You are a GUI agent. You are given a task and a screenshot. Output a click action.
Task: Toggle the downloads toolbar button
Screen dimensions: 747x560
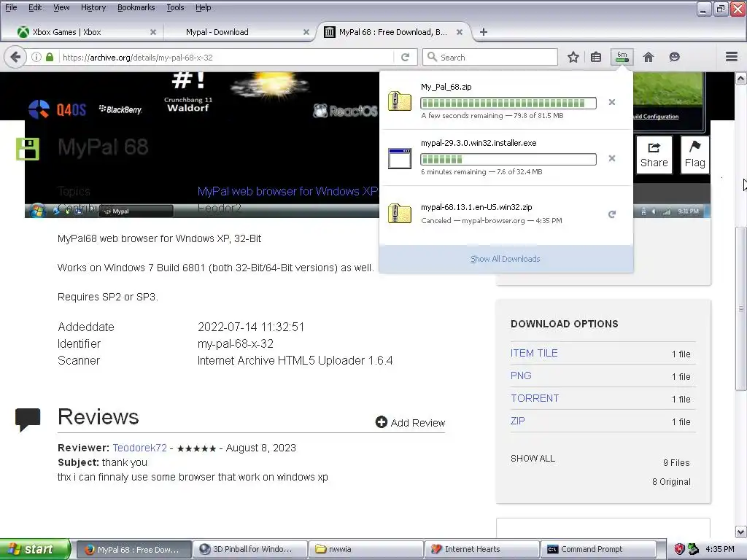pyautogui.click(x=622, y=57)
